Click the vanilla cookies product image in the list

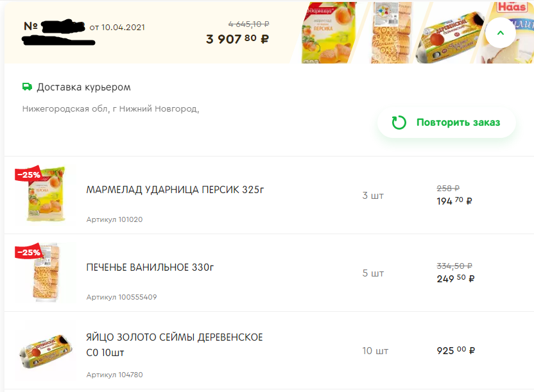(46, 272)
